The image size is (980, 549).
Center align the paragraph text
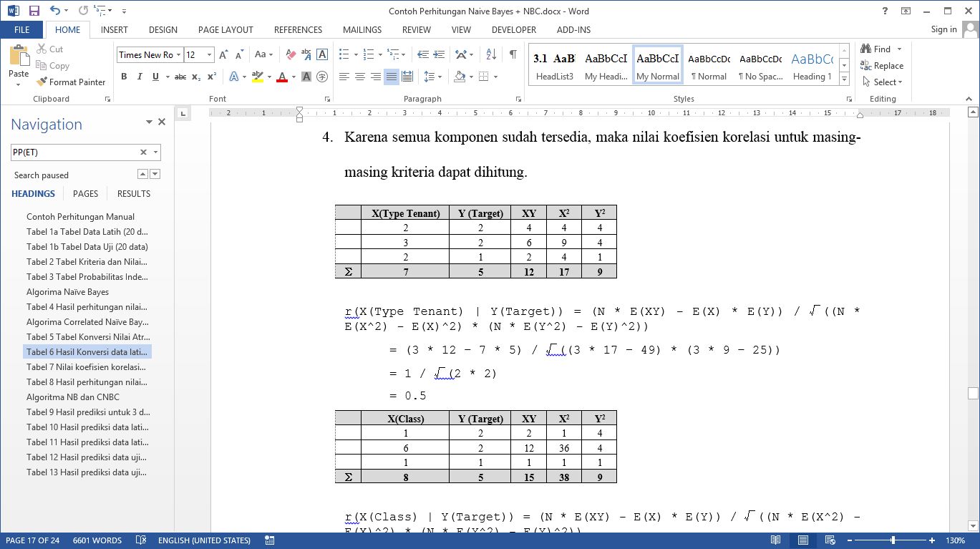360,77
